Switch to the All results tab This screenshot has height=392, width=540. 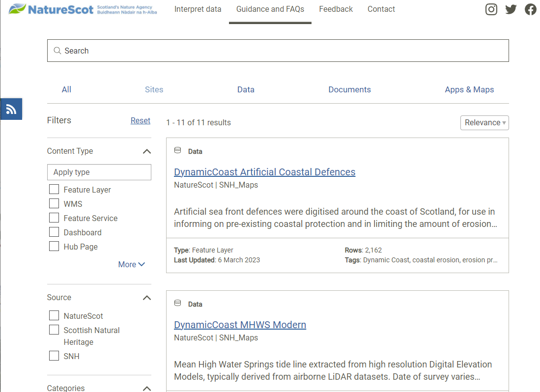pos(66,90)
